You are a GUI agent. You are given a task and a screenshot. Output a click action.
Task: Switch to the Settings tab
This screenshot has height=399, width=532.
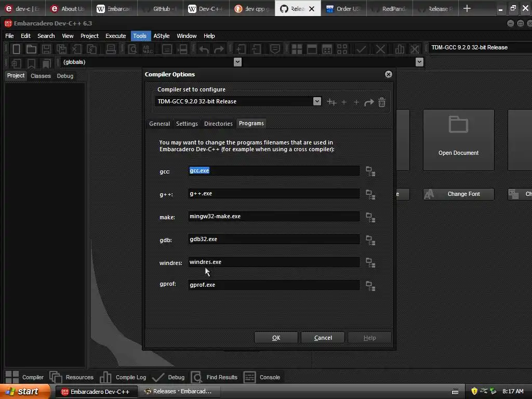point(187,124)
